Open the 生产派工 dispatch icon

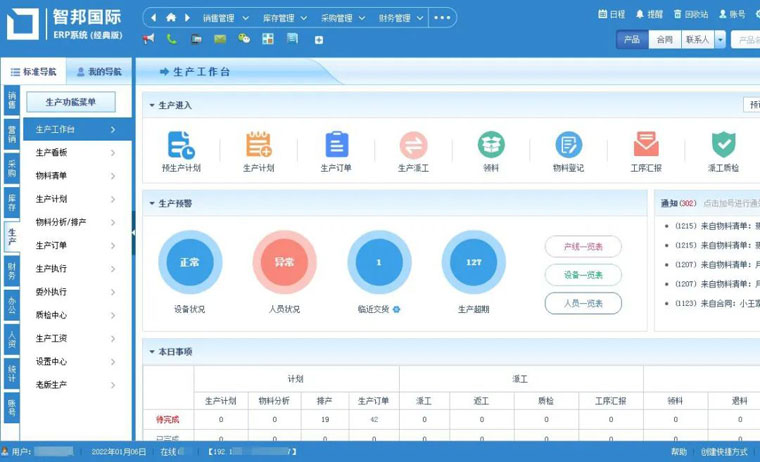414,146
